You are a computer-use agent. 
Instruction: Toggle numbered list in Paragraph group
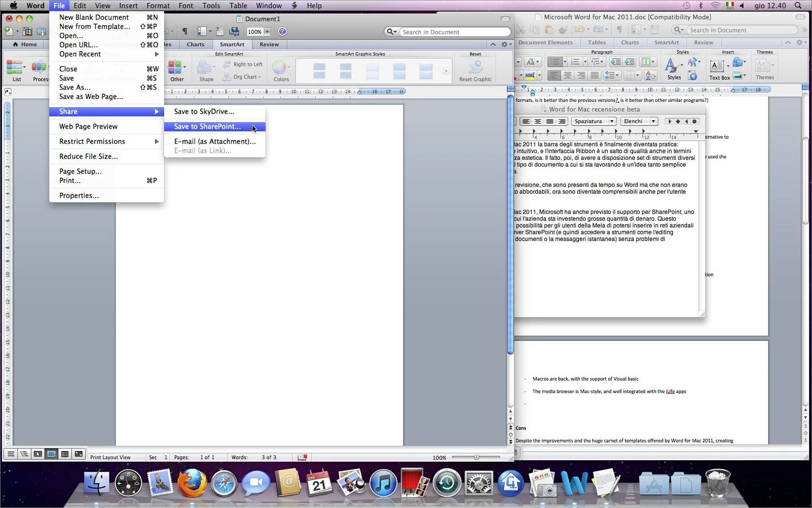575,62
